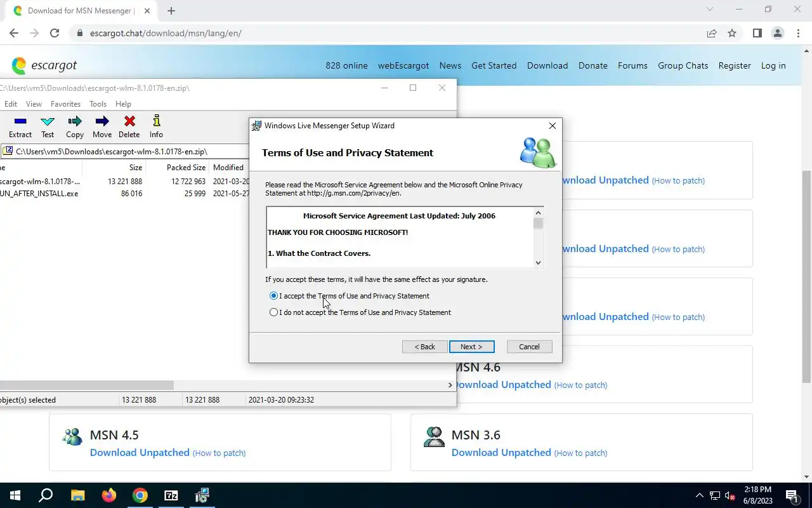Bookmark this page with the star icon
This screenshot has width=812, height=508.
tap(732, 33)
